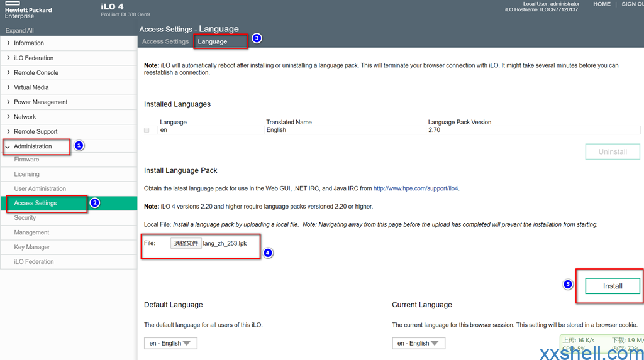This screenshot has width=644, height=360.
Task: Open Management under Administration
Action: pyautogui.click(x=31, y=232)
